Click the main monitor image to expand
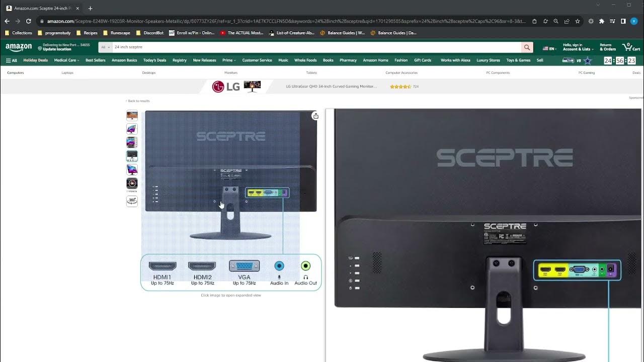 coord(231,201)
